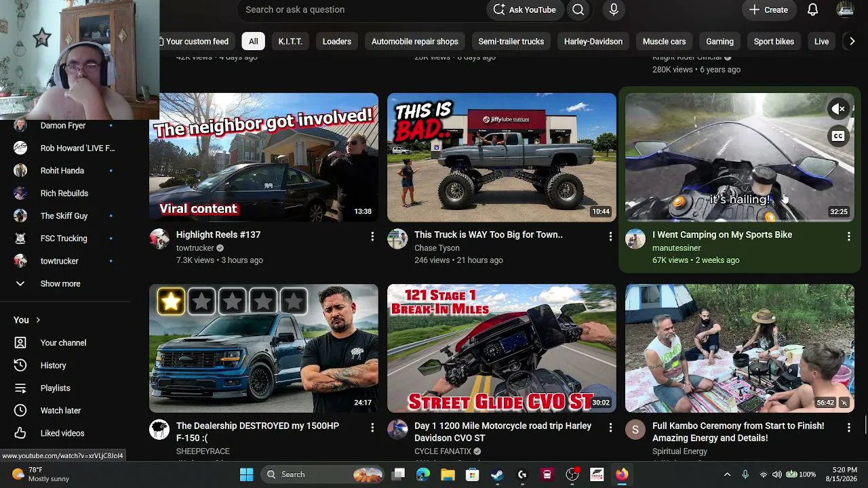The image size is (868, 488).
Task: Open options for Full Kambo Ceremony video
Action: 848,427
